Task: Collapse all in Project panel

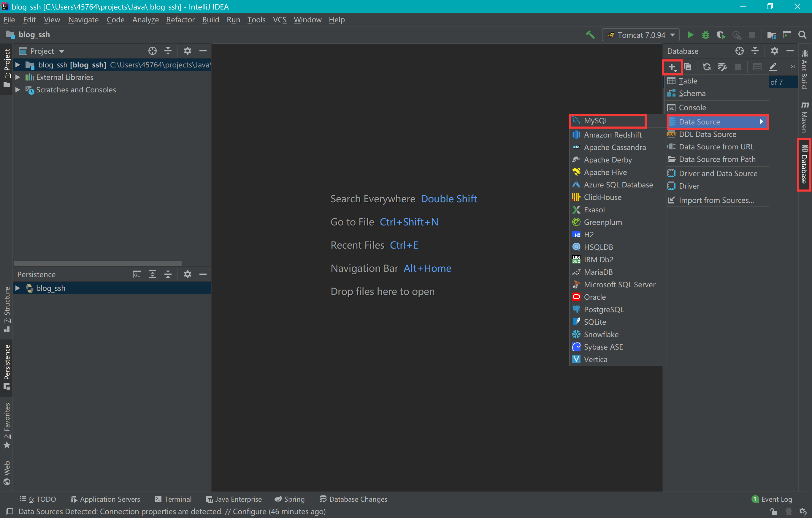Action: pyautogui.click(x=168, y=51)
